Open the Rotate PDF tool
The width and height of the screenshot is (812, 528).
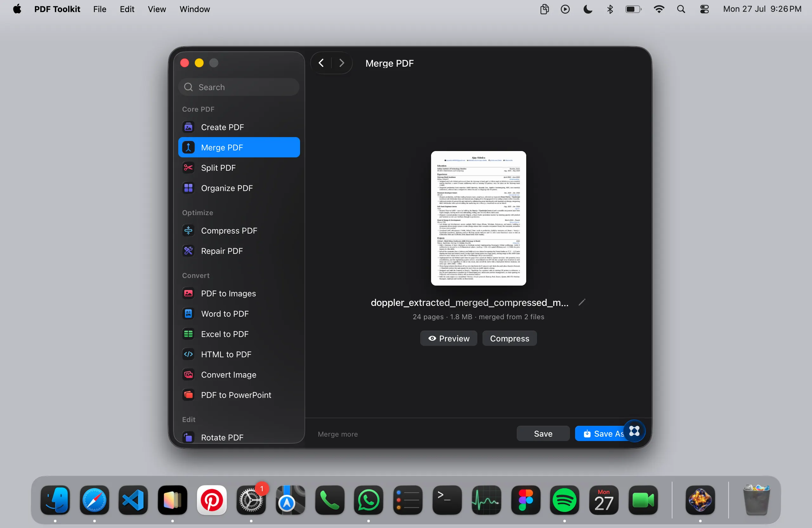[x=239, y=437]
